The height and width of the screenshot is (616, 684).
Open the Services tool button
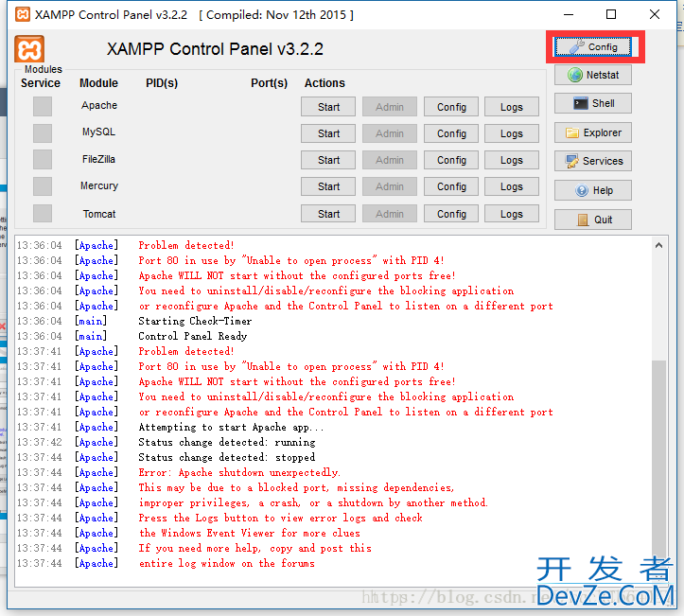[x=592, y=161]
